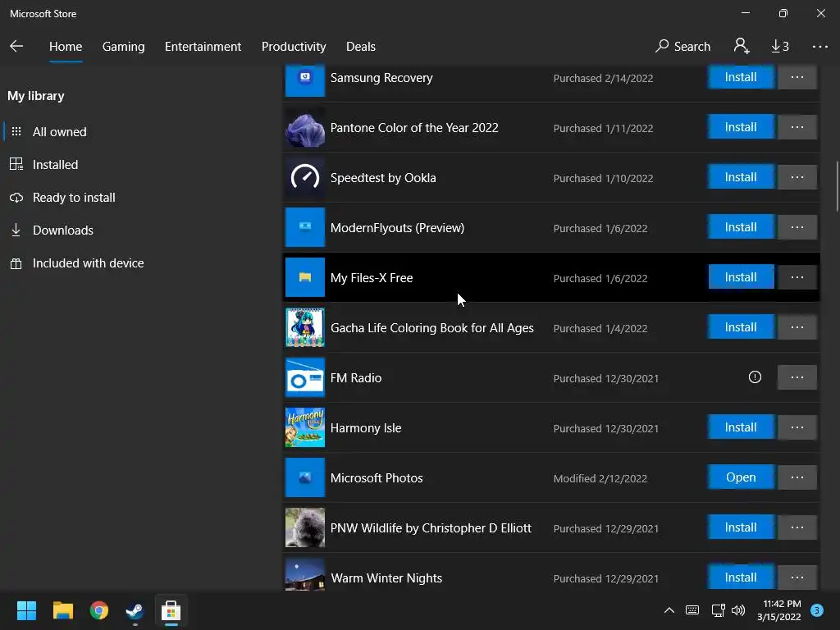The height and width of the screenshot is (630, 840).
Task: Click the Speedtest by Ookla gauge icon
Action: point(305,177)
